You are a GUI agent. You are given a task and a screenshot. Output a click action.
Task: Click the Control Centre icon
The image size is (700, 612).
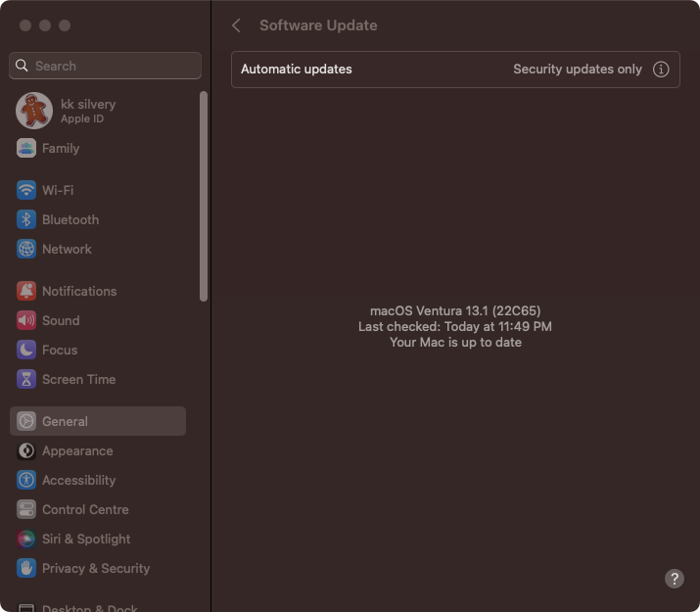pos(26,510)
